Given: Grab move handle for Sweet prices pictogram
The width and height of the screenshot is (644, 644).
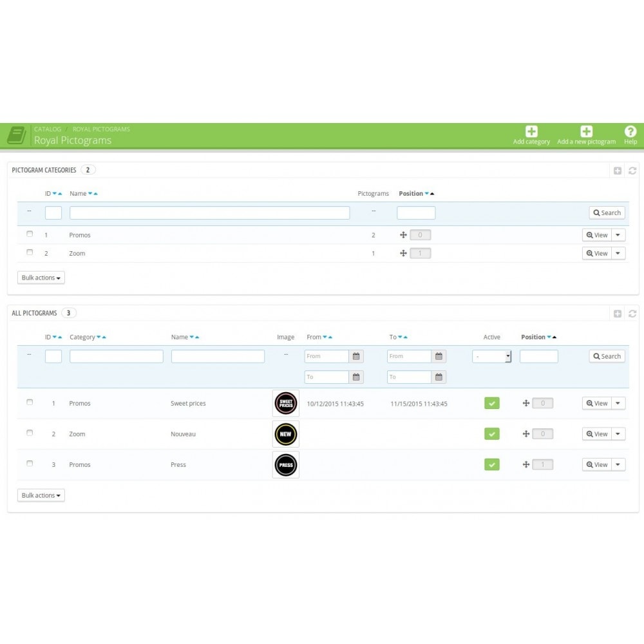Looking at the screenshot, I should point(526,403).
